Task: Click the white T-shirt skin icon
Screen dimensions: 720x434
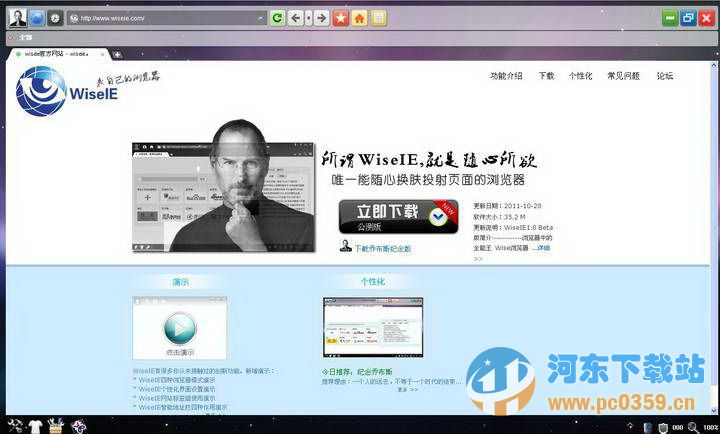Action: click(x=35, y=426)
